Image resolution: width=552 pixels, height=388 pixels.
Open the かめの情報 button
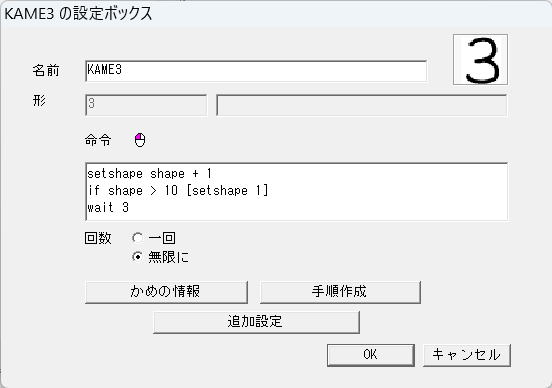[x=167, y=292]
